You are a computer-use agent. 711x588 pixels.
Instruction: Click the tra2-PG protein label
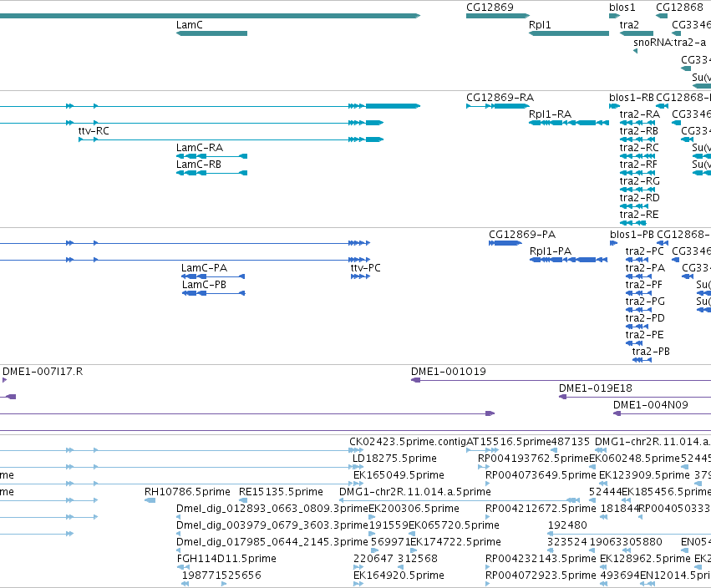coord(645,302)
